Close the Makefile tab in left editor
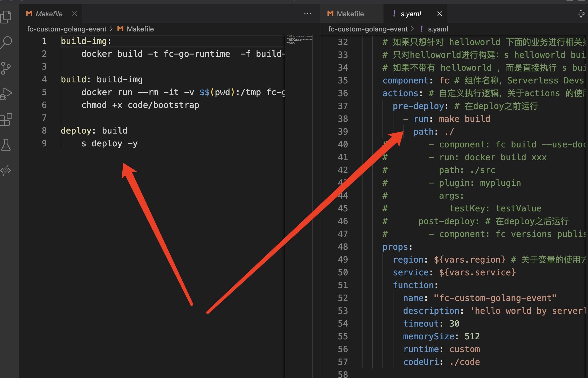Screen dimensions: 588x378 (x=75, y=14)
